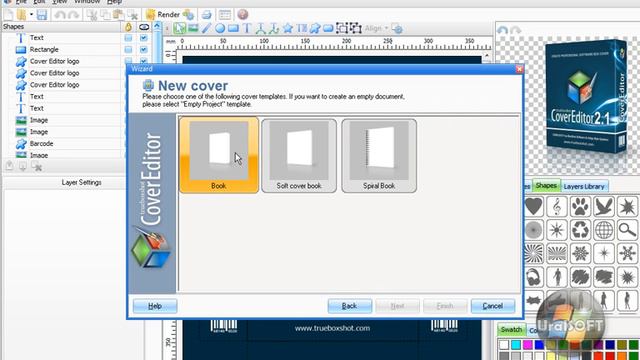The width and height of the screenshot is (640, 360).
Task: Toggle the lock box for the Rectangle layer
Action: (x=128, y=49)
